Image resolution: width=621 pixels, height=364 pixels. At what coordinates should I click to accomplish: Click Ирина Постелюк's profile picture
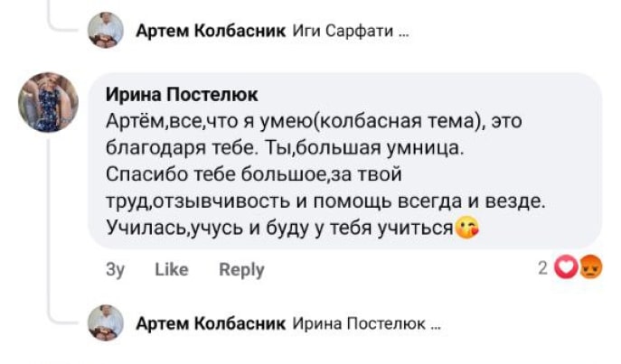point(48,102)
